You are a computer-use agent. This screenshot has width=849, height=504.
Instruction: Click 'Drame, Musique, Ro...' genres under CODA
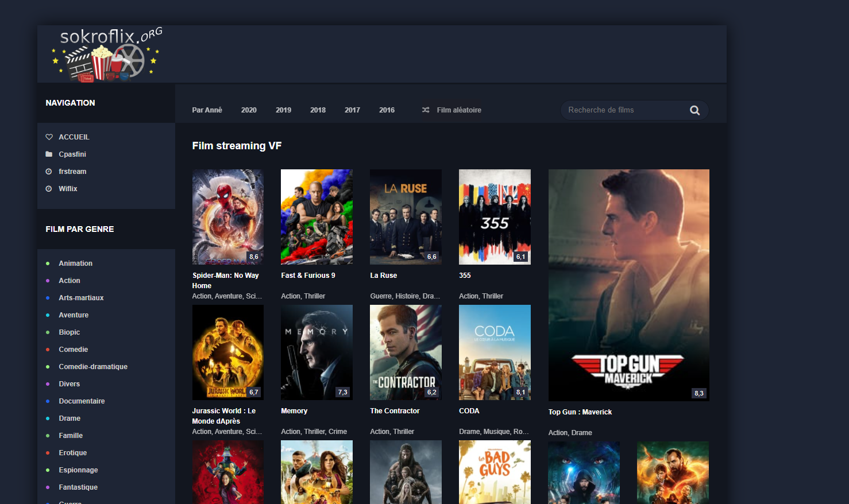click(494, 432)
